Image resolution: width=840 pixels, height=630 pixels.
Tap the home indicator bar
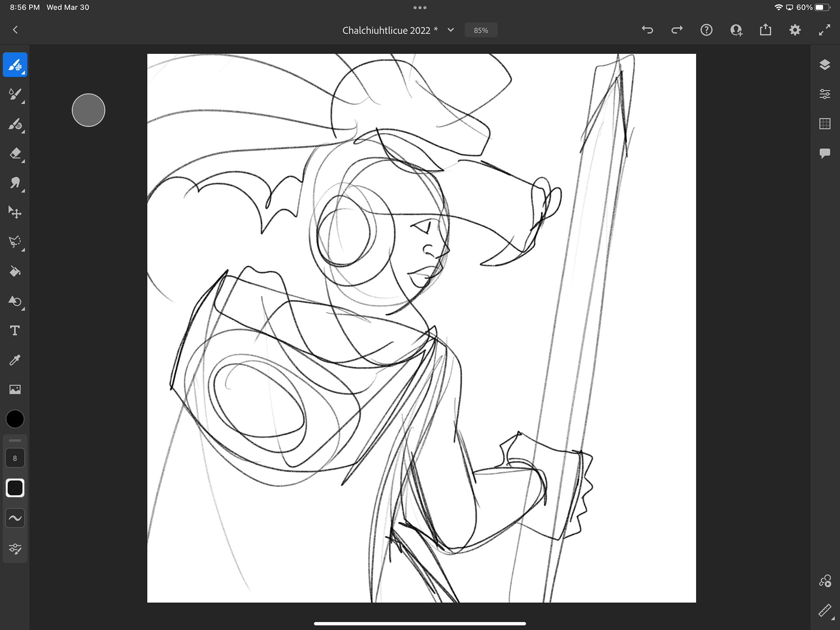click(x=420, y=623)
